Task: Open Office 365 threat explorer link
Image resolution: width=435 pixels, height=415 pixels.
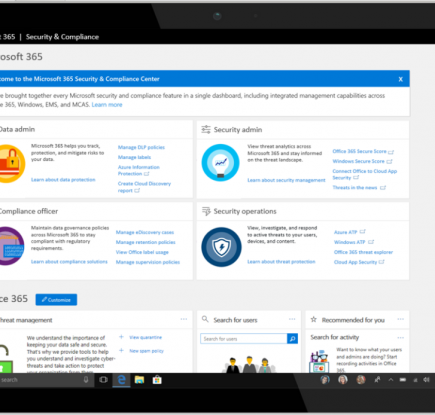Action: (363, 252)
